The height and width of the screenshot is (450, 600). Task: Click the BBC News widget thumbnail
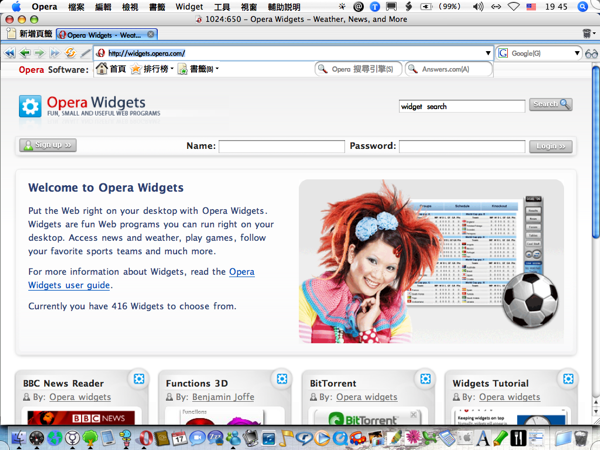81,418
